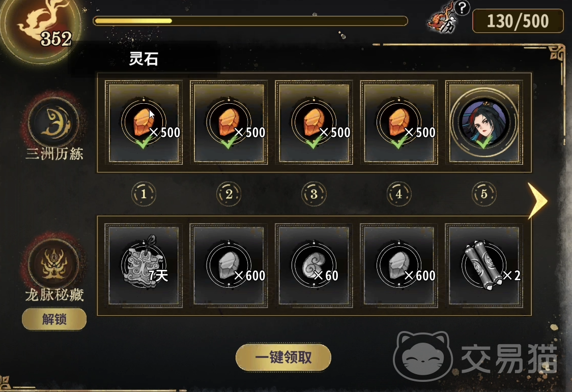The width and height of the screenshot is (572, 392).
Task: Go to next rewards page with yellow arrow
Action: 538,201
